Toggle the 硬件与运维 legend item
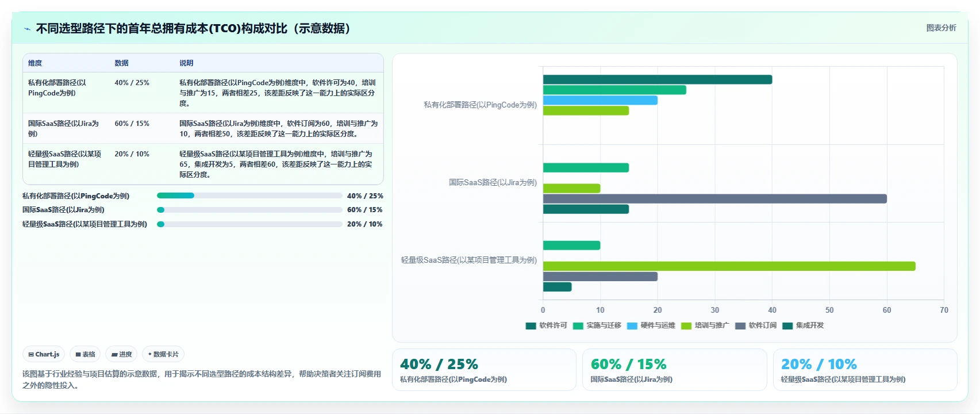 (651, 325)
